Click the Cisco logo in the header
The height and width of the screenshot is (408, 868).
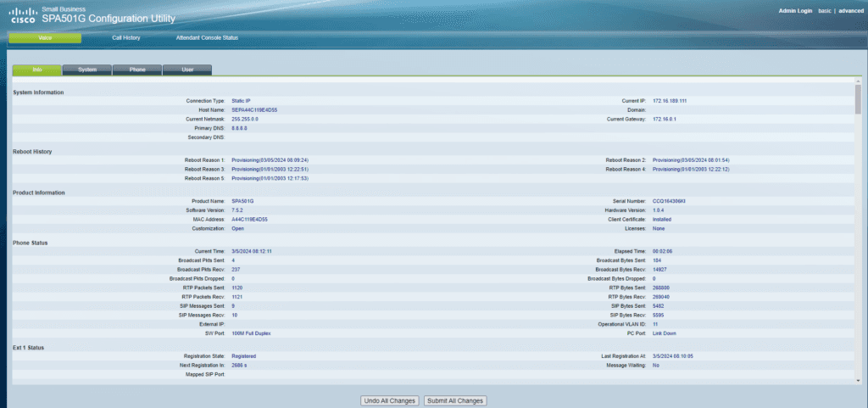tap(23, 14)
